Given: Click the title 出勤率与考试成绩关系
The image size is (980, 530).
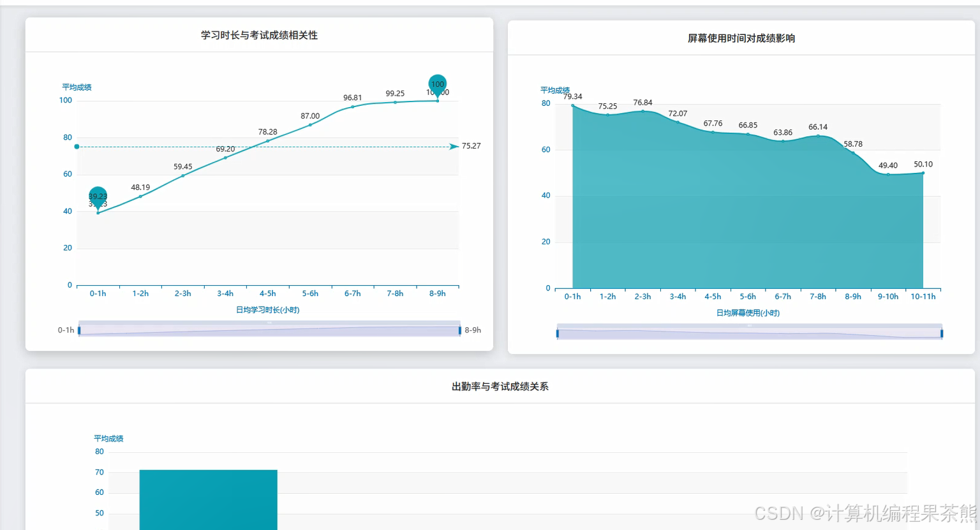Looking at the screenshot, I should point(500,386).
